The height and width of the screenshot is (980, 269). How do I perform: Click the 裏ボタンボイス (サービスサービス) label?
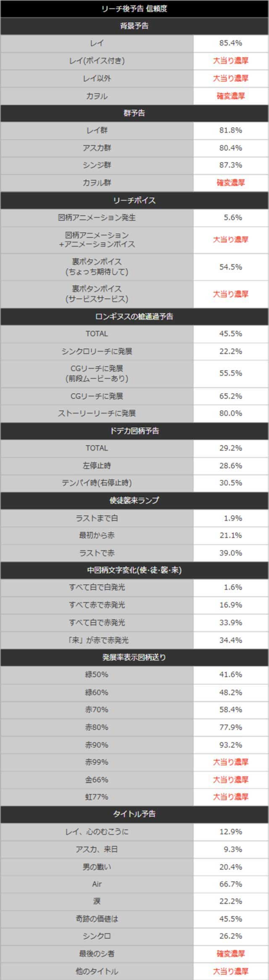click(97, 294)
